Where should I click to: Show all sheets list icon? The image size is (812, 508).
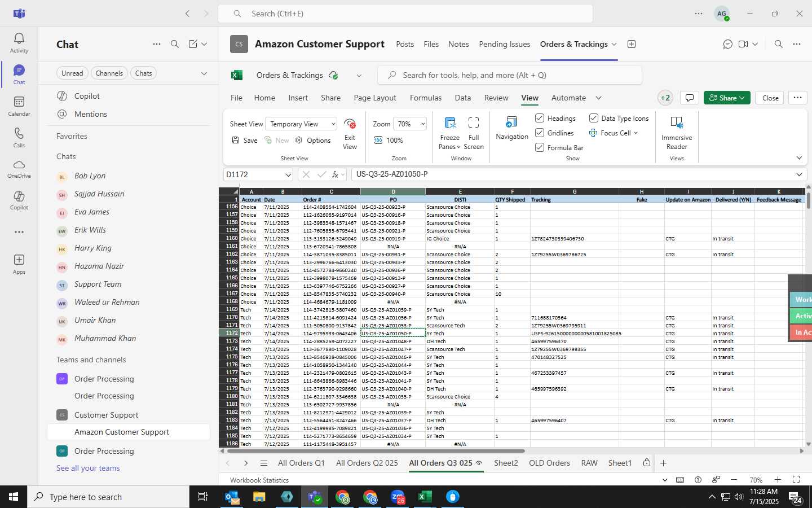(263, 463)
